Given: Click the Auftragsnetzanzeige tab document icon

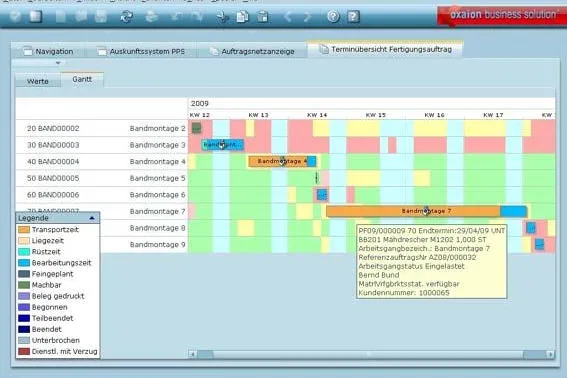Looking at the screenshot, I should pyautogui.click(x=214, y=51).
